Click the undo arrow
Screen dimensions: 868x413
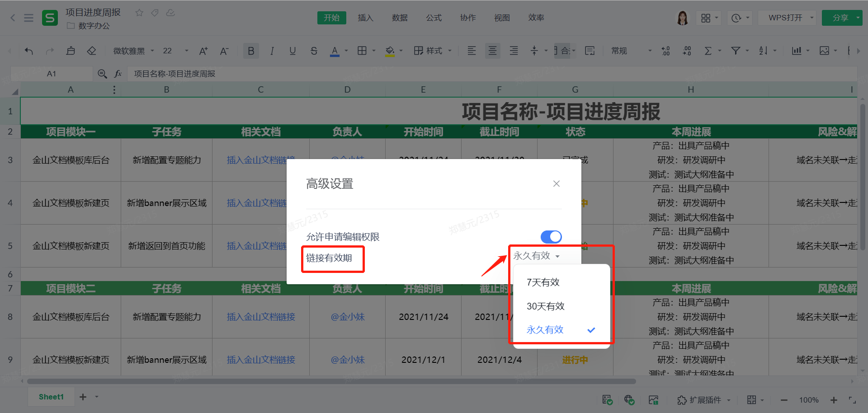pos(29,51)
